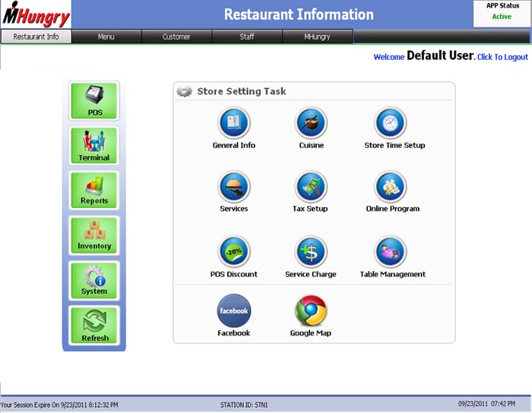Open the Cuisine setup icon
The width and height of the screenshot is (532, 413).
click(311, 124)
